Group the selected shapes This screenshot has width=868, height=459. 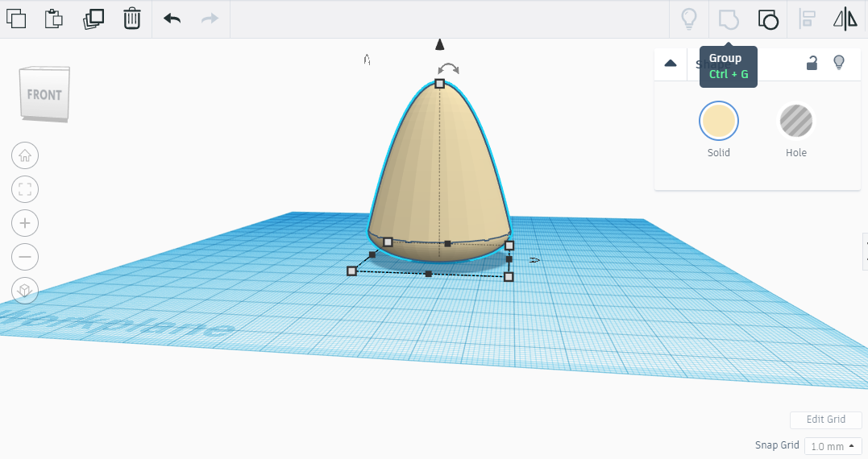(x=729, y=19)
